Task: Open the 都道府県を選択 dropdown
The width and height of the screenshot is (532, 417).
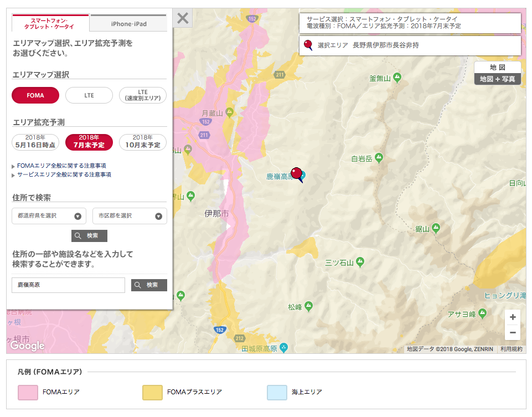Action: tap(49, 216)
